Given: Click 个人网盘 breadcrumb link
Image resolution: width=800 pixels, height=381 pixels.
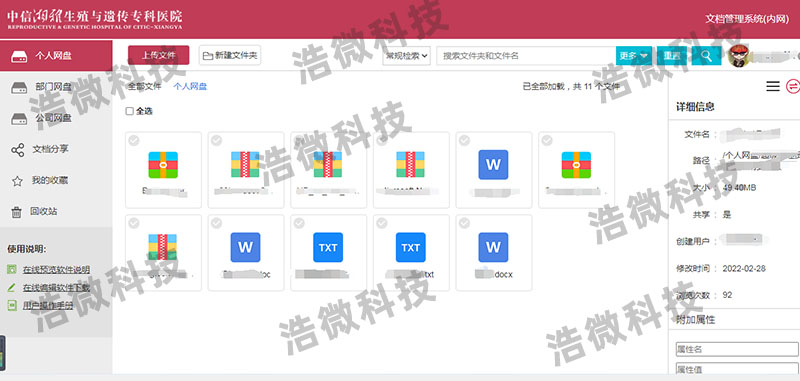Looking at the screenshot, I should (x=190, y=87).
